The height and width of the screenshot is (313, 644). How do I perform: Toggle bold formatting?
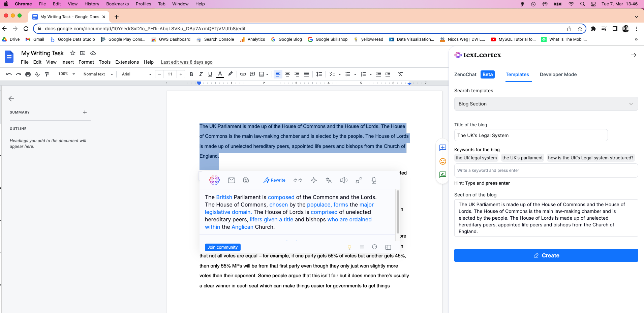click(x=191, y=74)
